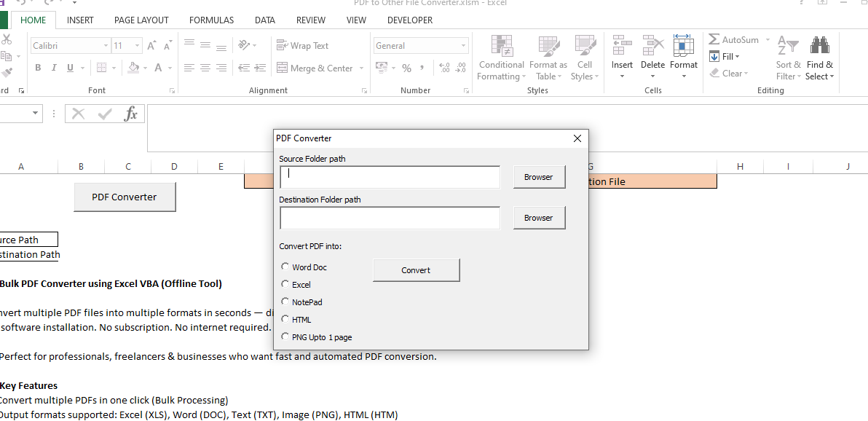Switch to the FORMULAS ribbon tab
This screenshot has height=421, width=868.
click(x=211, y=20)
